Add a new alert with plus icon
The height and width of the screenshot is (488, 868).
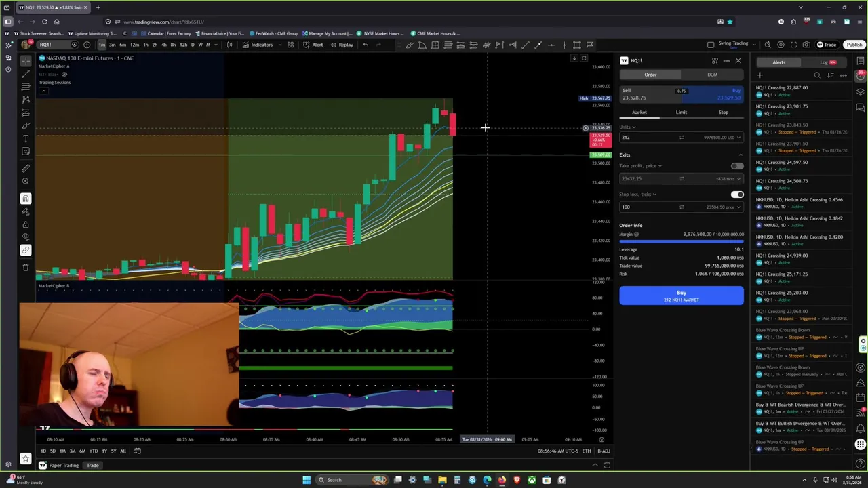pos(760,75)
